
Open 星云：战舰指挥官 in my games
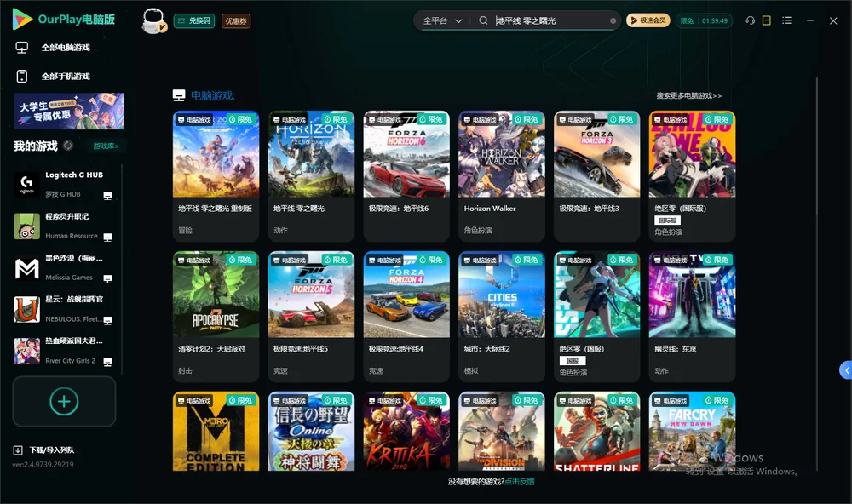pos(64,310)
